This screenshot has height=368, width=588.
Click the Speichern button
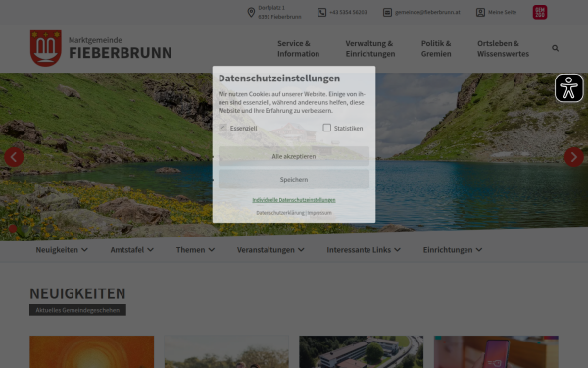pos(294,180)
